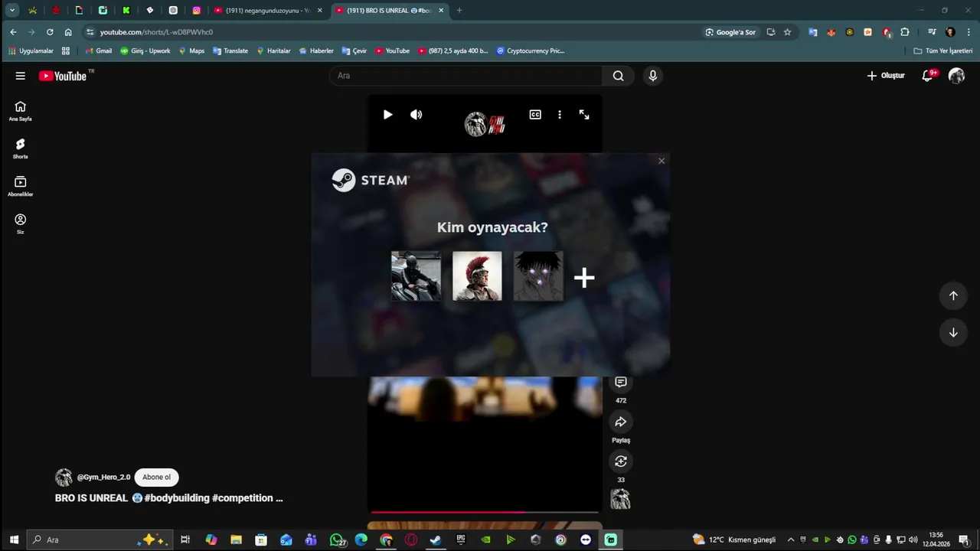The image size is (980, 551).
Task: Bookmark this page with the star
Action: pyautogui.click(x=787, y=32)
